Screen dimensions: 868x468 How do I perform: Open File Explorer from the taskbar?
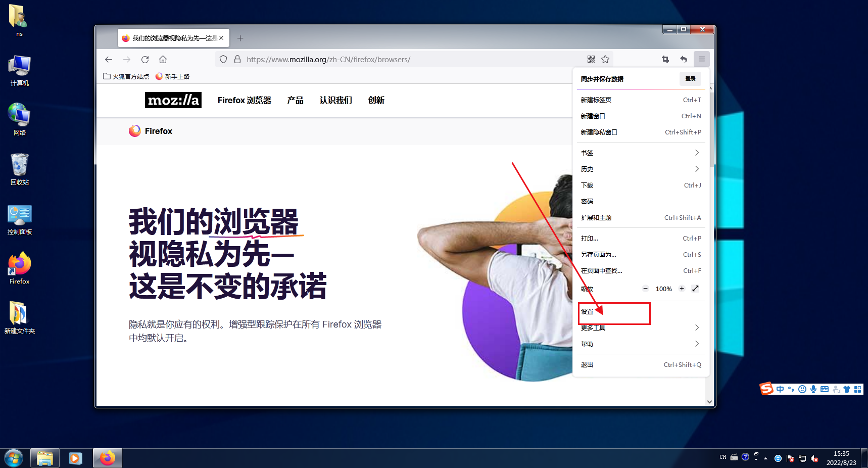(x=45, y=458)
